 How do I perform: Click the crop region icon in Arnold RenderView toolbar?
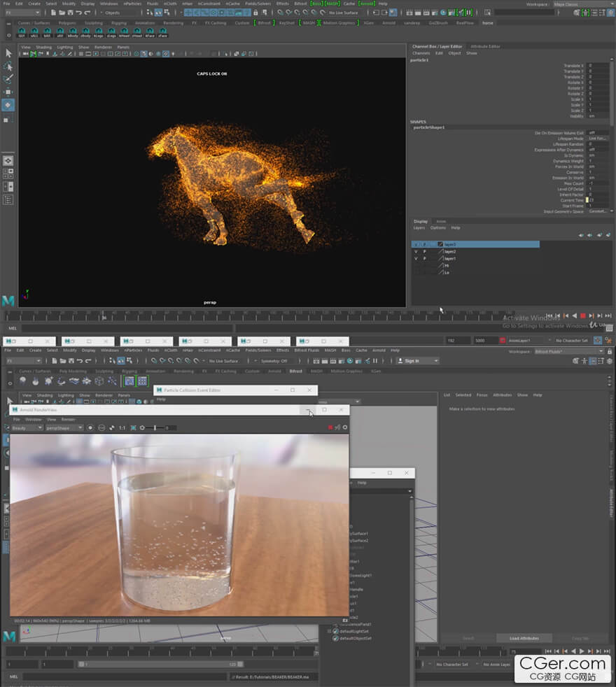pyautogui.click(x=133, y=427)
